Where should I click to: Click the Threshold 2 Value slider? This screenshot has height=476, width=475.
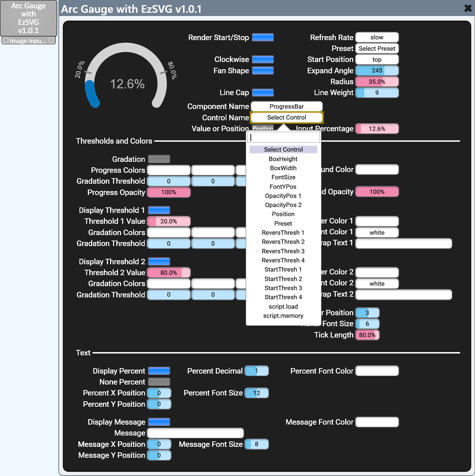click(x=169, y=273)
